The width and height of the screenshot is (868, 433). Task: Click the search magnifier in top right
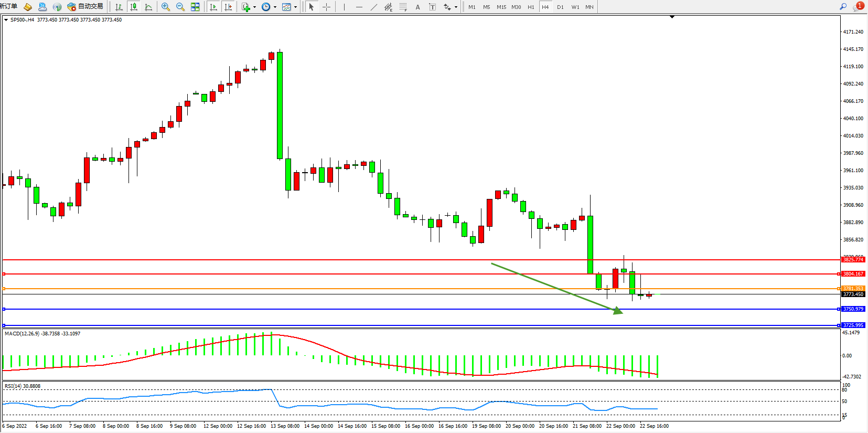coord(843,7)
